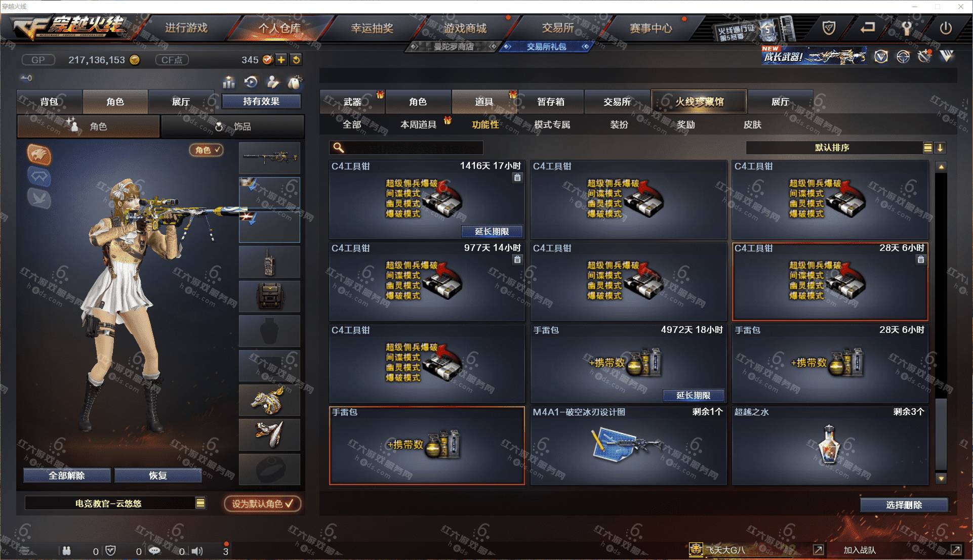Toggle sort direction arrow next to 默认排序

pyautogui.click(x=940, y=148)
